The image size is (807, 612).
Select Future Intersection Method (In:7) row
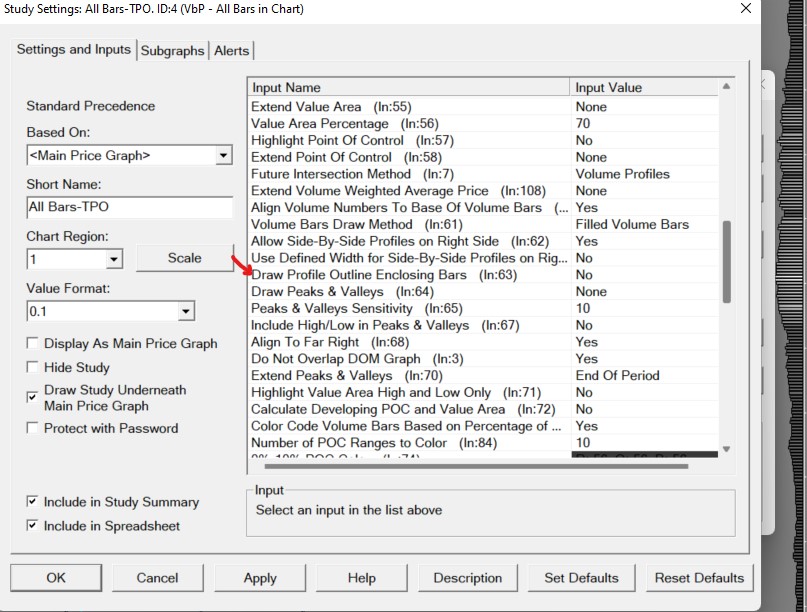484,174
